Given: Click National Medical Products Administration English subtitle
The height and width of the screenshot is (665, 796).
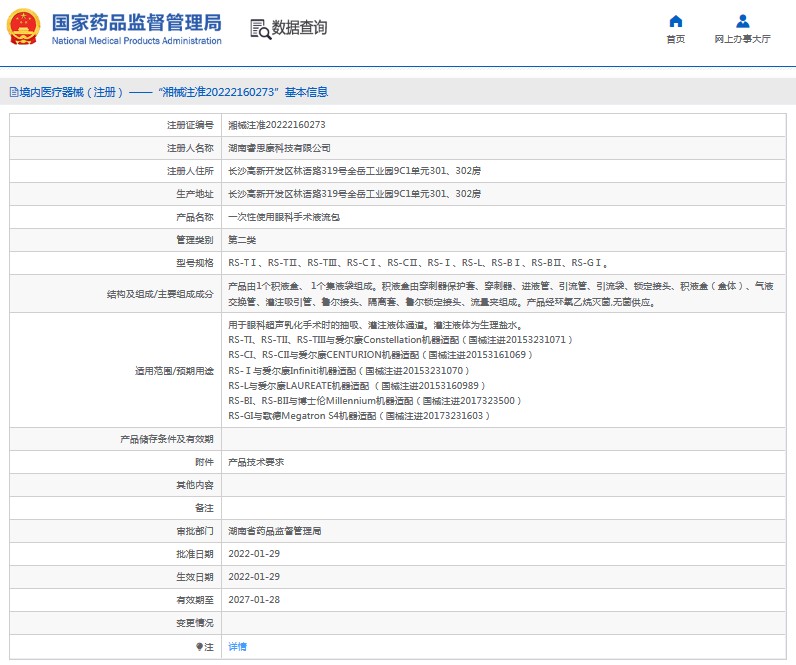Looking at the screenshot, I should pyautogui.click(x=135, y=41).
